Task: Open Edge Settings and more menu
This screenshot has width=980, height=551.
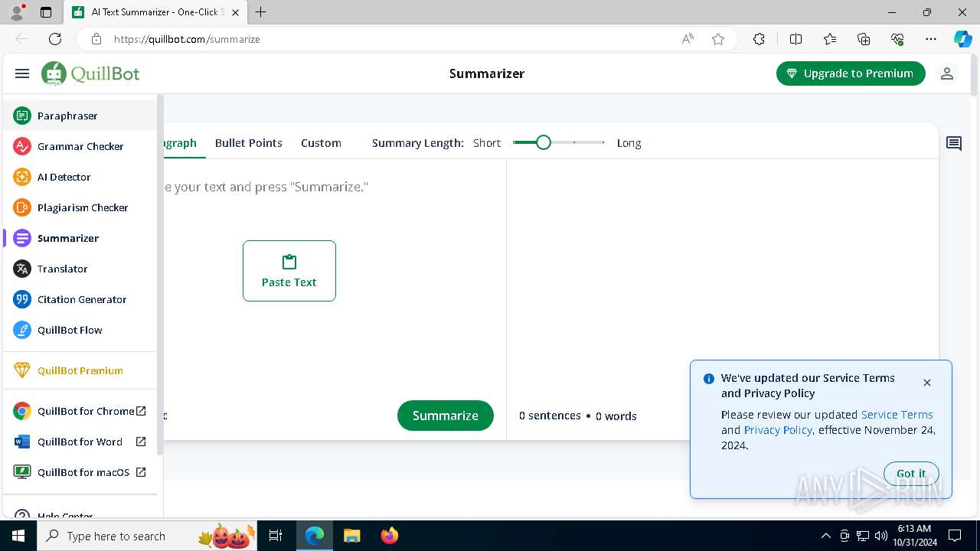Action: tap(931, 39)
